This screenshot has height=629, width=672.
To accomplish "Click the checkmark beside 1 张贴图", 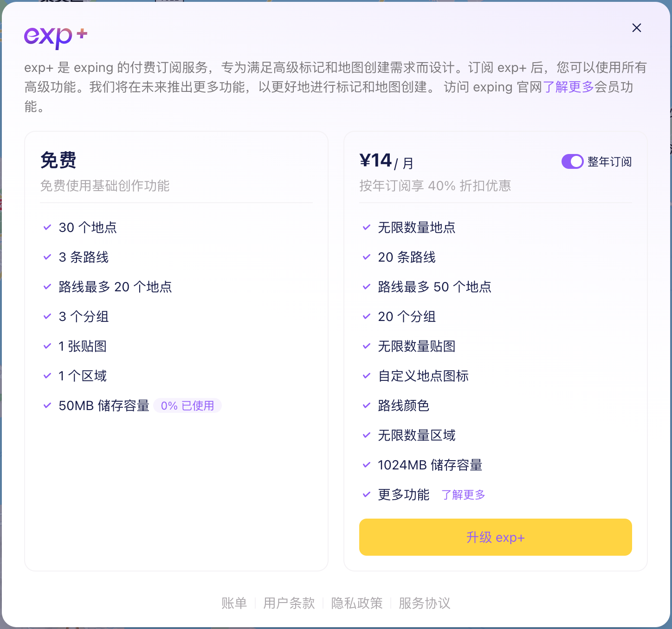I will (47, 346).
